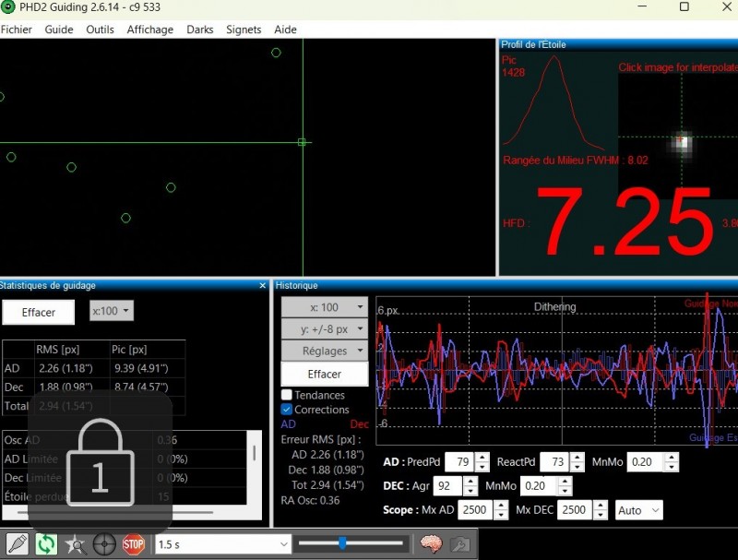Click the PredPd spinner arrows
Image resolution: width=738 pixels, height=560 pixels.
click(x=482, y=462)
